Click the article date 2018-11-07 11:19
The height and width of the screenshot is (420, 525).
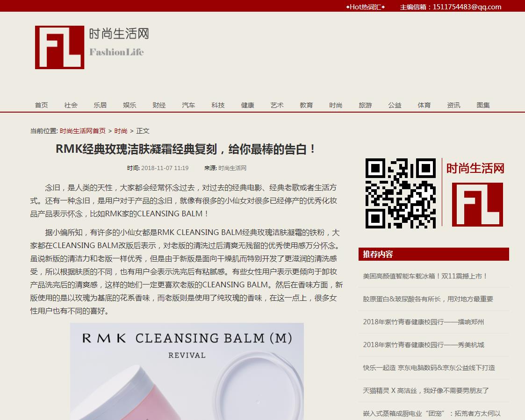tap(165, 168)
